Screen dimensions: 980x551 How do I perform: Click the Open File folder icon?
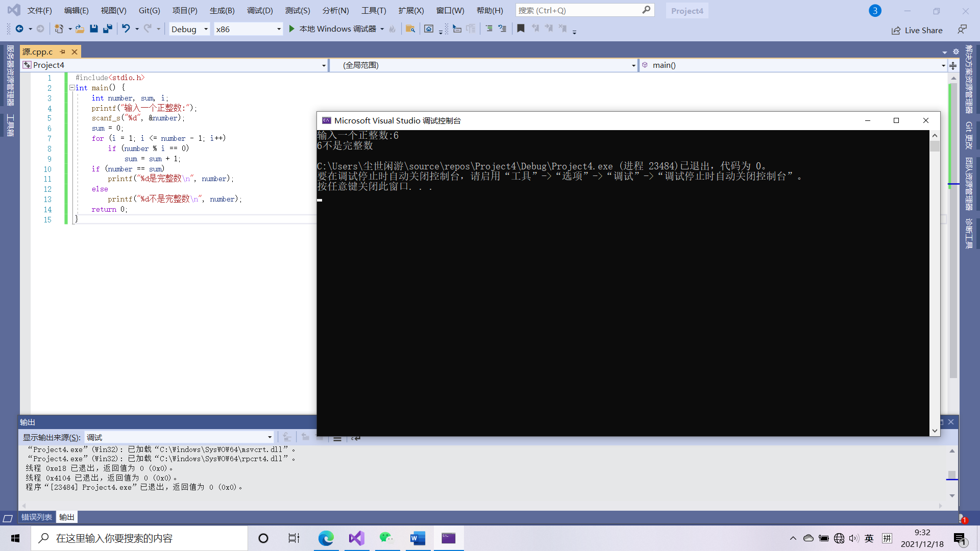click(x=80, y=29)
